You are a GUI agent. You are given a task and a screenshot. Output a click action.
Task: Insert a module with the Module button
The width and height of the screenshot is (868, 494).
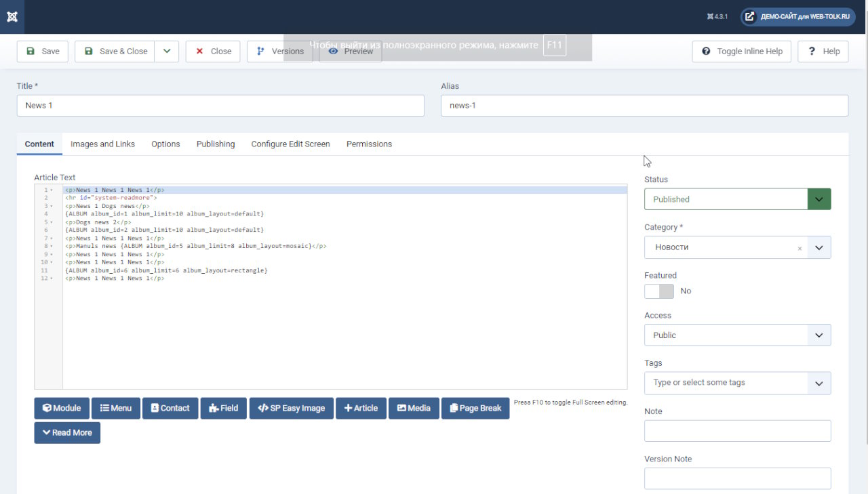62,408
